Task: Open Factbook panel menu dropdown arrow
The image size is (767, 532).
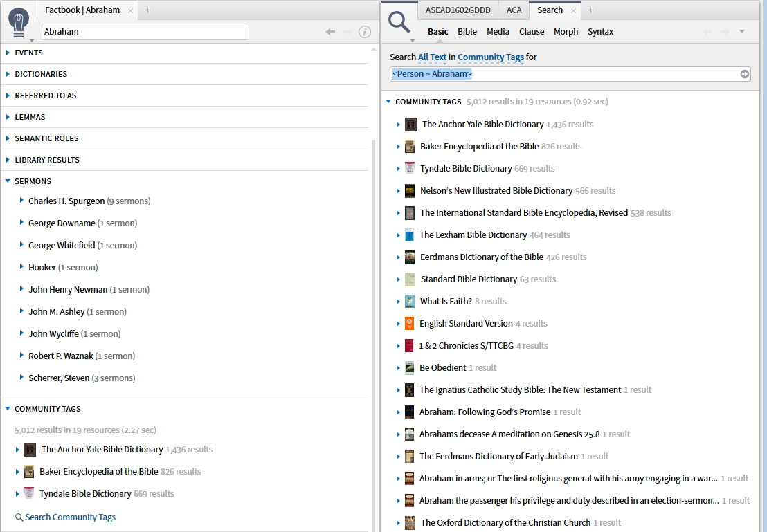Action: tap(32, 41)
